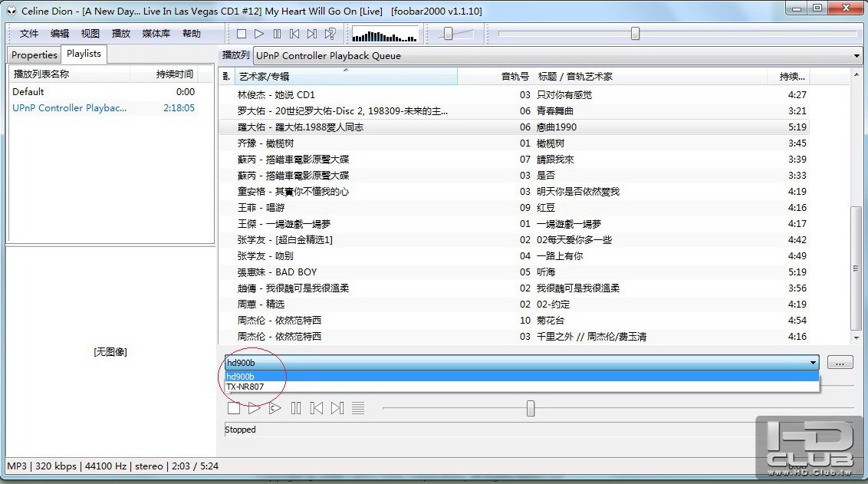This screenshot has height=484, width=868.
Task: Sort by 标题 / 音轨艺术家 column header
Action: [x=650, y=77]
